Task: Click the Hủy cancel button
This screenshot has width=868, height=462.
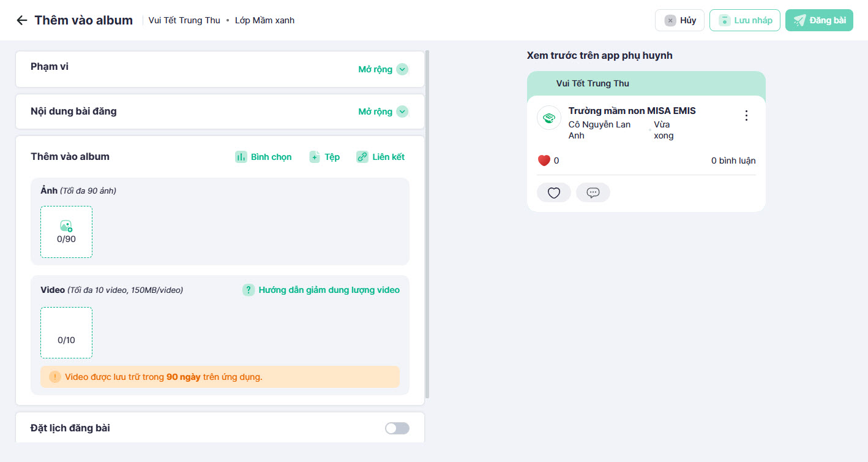Action: pyautogui.click(x=680, y=20)
